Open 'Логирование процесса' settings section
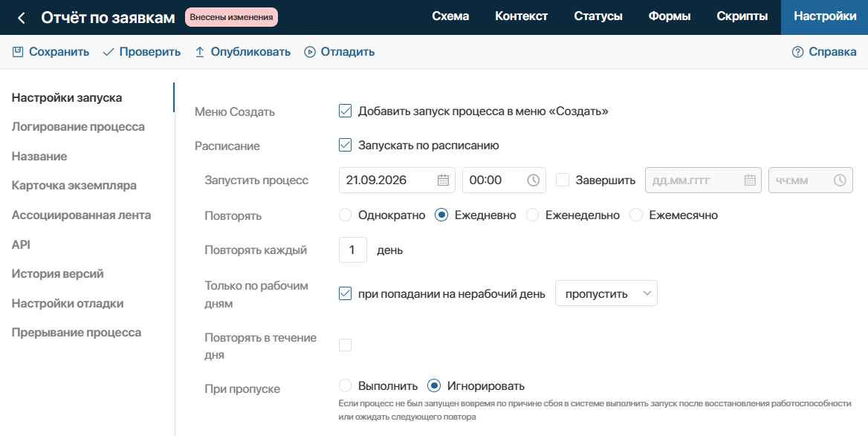 [78, 127]
